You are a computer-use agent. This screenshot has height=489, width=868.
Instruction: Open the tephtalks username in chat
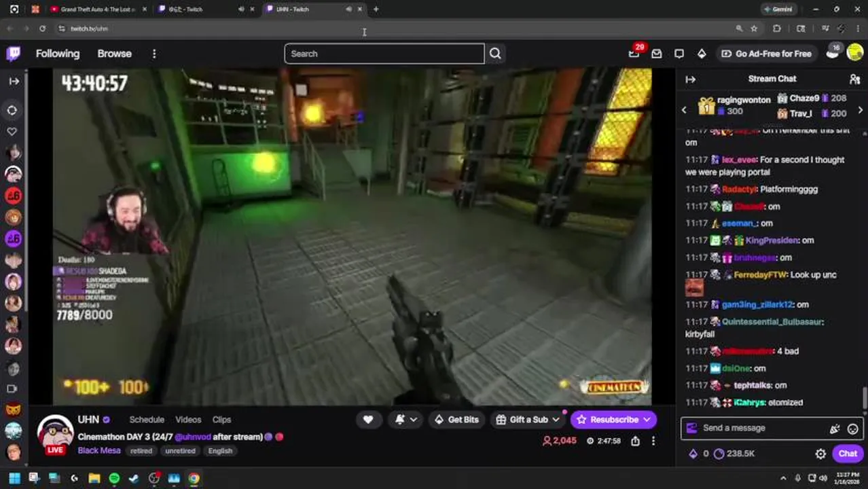coord(753,385)
